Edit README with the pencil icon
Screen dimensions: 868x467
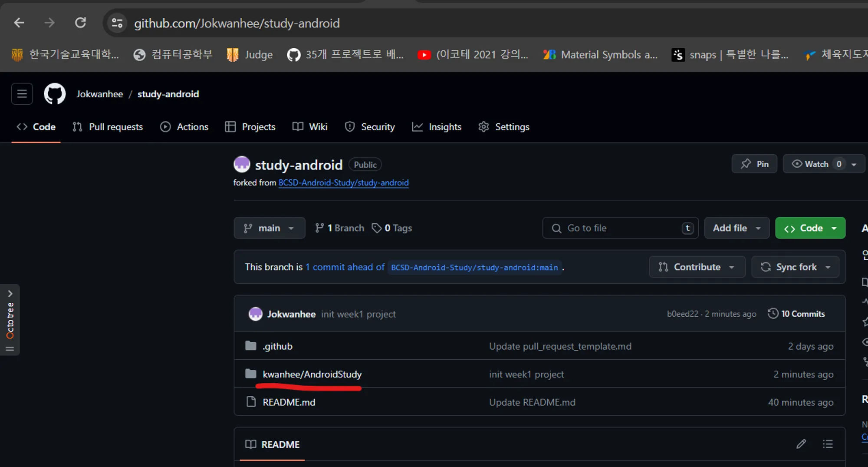[x=801, y=444]
